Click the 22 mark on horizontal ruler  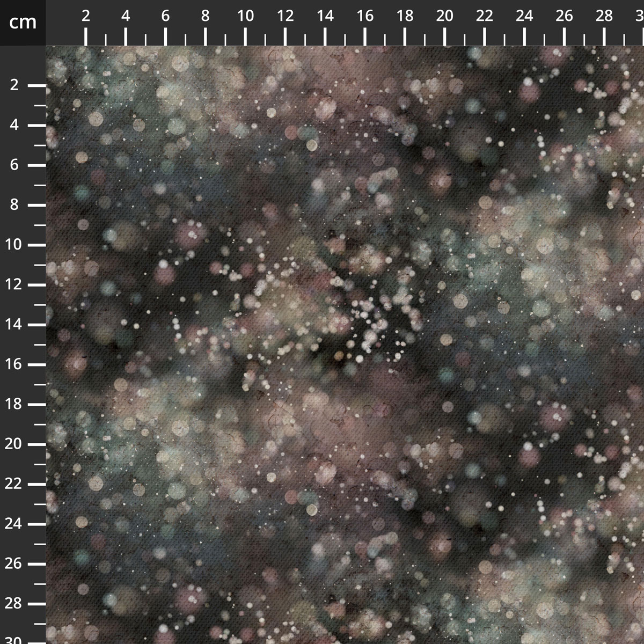(x=485, y=16)
